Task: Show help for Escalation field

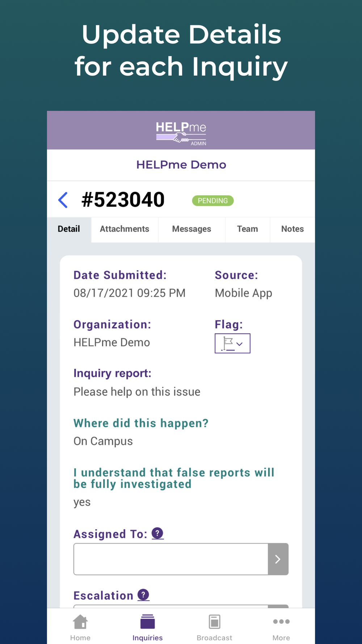Action: tap(143, 595)
